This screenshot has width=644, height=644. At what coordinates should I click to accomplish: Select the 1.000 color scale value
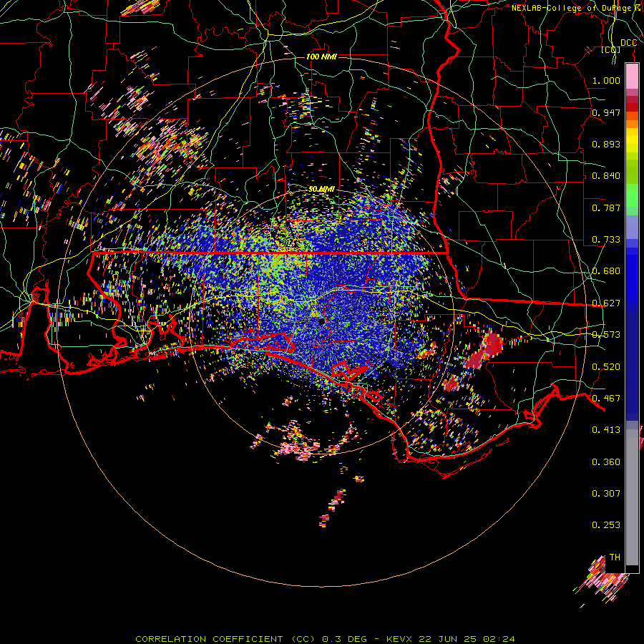606,80
